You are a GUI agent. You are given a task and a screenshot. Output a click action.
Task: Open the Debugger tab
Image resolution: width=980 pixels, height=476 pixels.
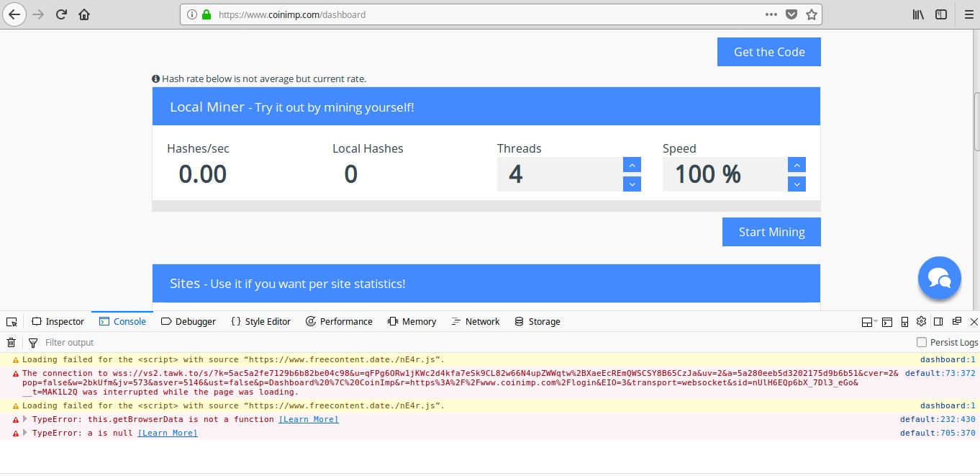tap(189, 322)
